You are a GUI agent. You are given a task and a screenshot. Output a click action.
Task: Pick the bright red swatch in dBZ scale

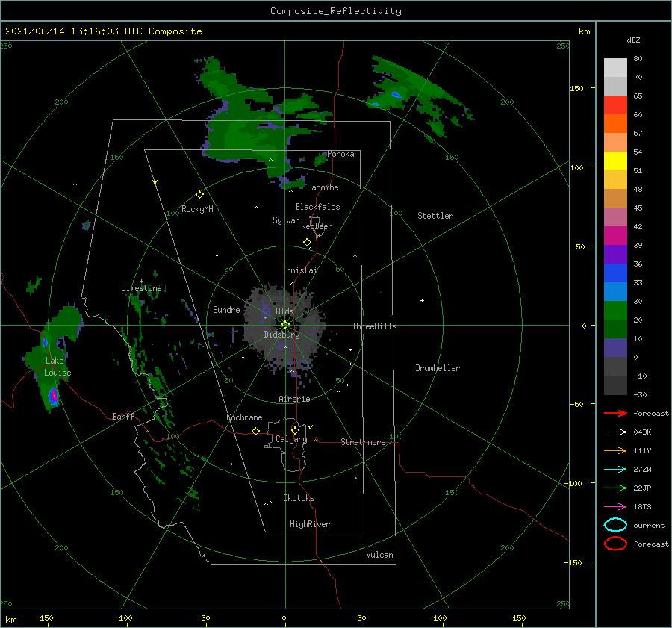click(615, 105)
